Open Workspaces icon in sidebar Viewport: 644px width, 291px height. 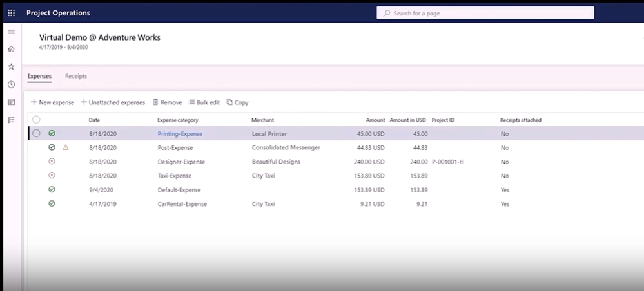click(x=11, y=102)
